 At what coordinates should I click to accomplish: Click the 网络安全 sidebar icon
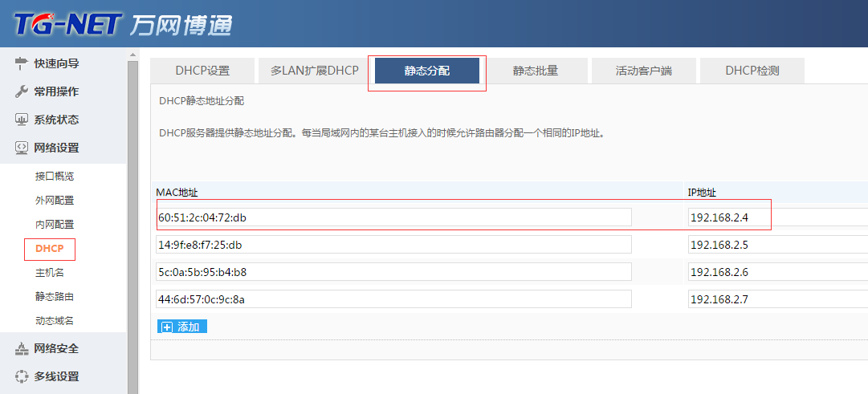click(x=22, y=348)
